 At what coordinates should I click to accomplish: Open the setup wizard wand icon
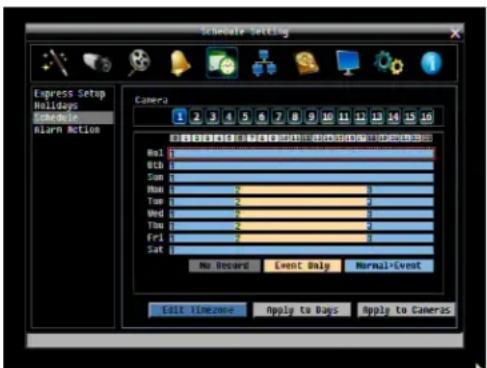pos(55,63)
